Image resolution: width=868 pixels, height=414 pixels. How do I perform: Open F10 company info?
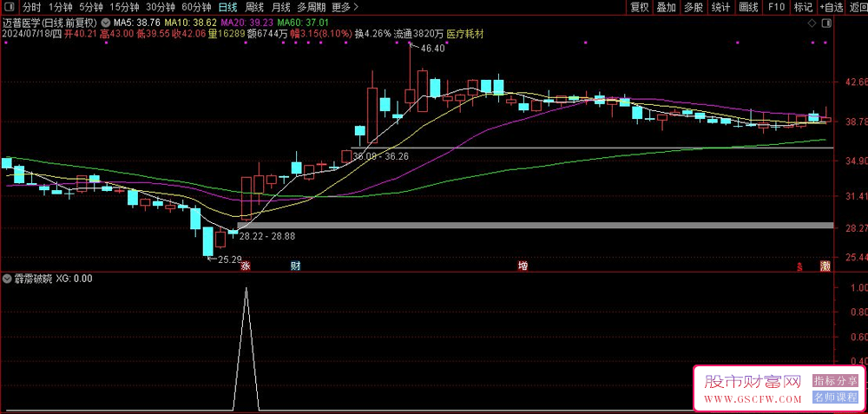(x=776, y=7)
